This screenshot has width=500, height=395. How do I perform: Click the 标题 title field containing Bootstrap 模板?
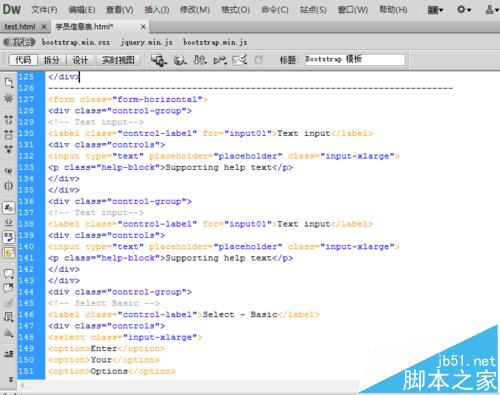click(354, 60)
